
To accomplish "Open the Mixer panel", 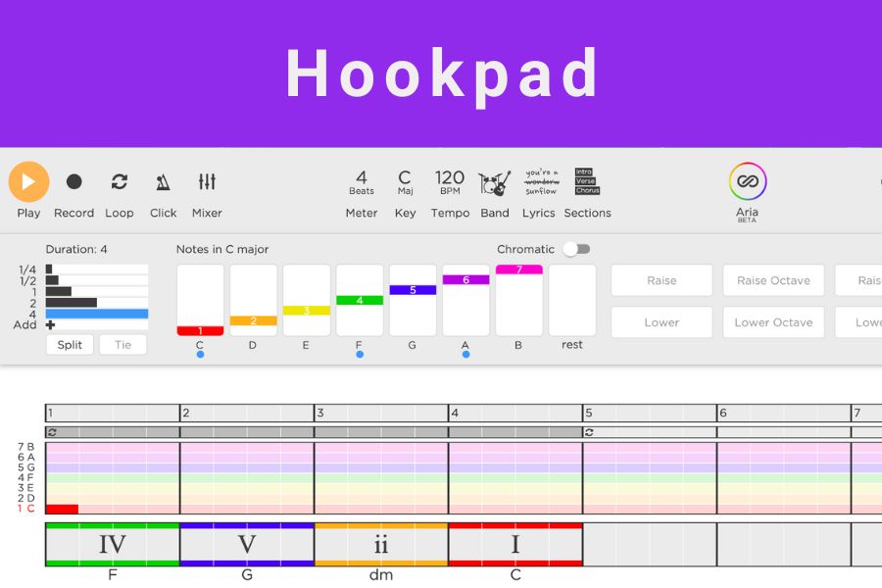I will click(207, 182).
